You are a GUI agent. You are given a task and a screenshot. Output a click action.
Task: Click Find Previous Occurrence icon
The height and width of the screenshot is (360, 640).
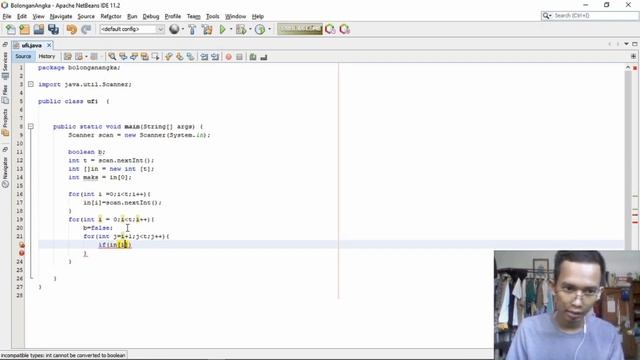[123, 57]
